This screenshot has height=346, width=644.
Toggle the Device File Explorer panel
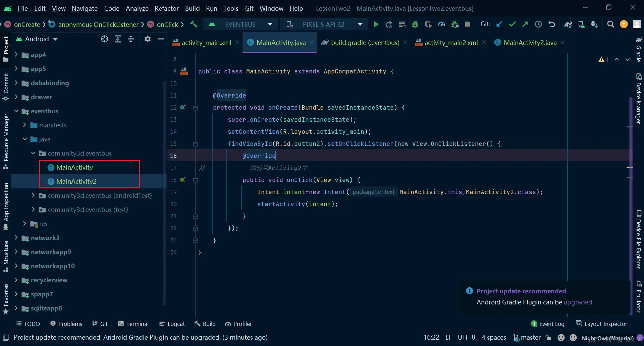[x=639, y=239]
